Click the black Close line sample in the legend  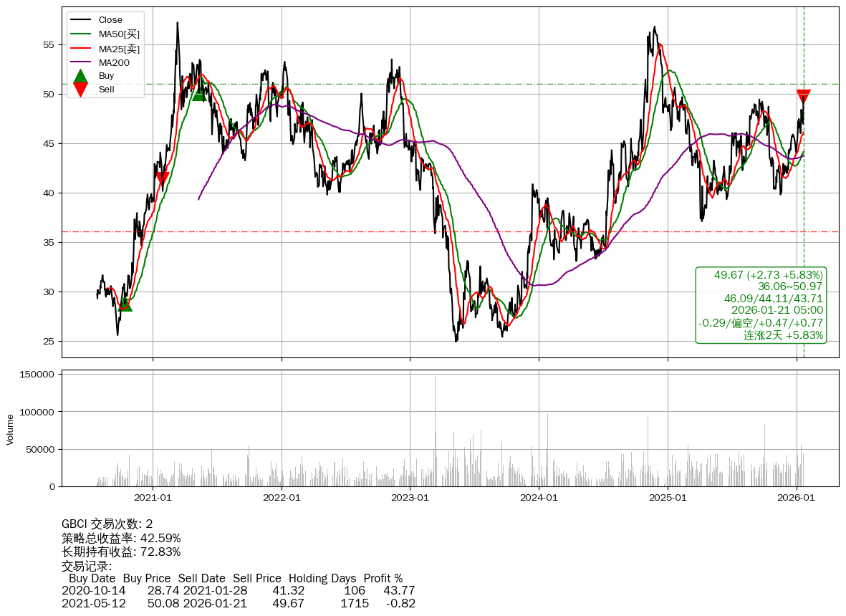pyautogui.click(x=81, y=20)
